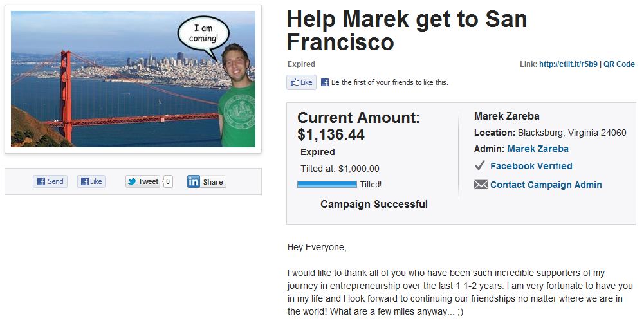Click the Facebook icon beside "Be the first"
The image size is (644, 321).
pyautogui.click(x=325, y=82)
